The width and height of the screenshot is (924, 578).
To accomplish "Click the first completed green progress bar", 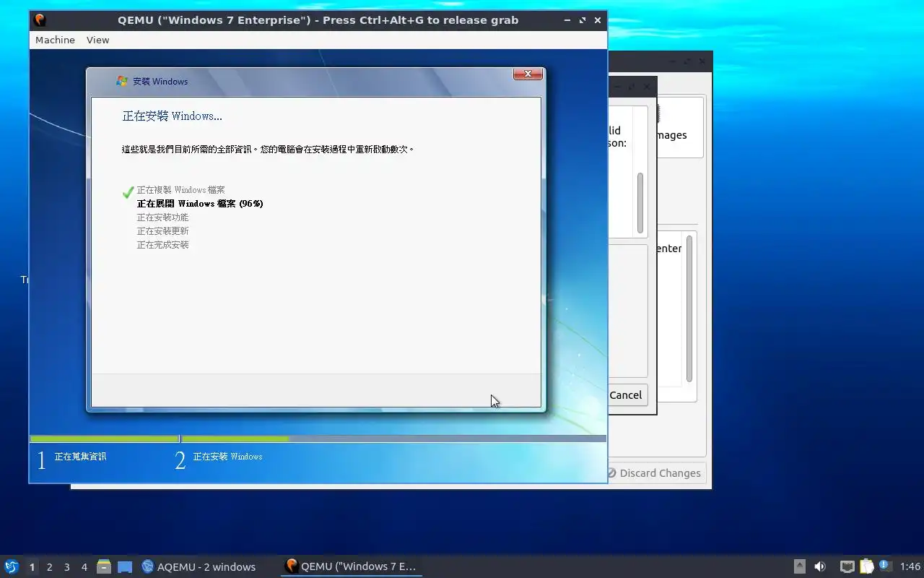I will 105,439.
